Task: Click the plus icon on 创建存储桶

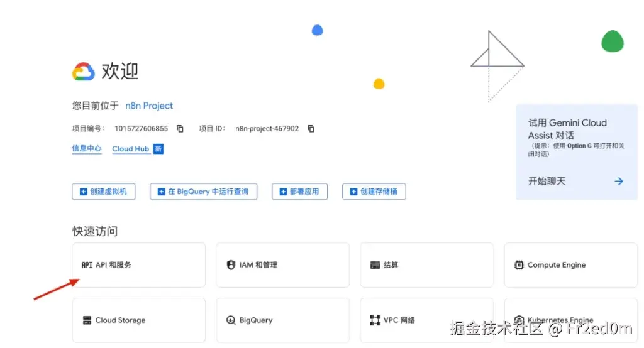Action: tap(353, 192)
